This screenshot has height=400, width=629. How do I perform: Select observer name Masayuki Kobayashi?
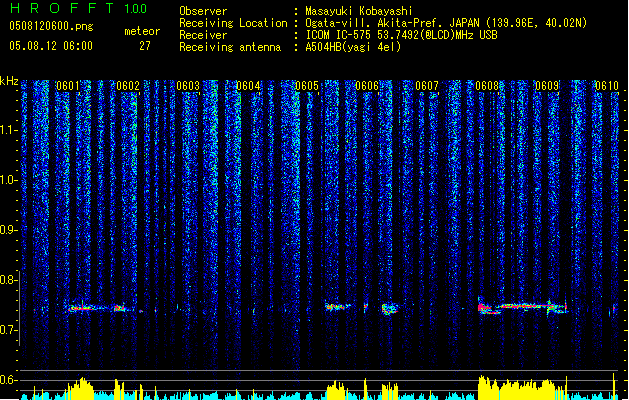point(358,11)
